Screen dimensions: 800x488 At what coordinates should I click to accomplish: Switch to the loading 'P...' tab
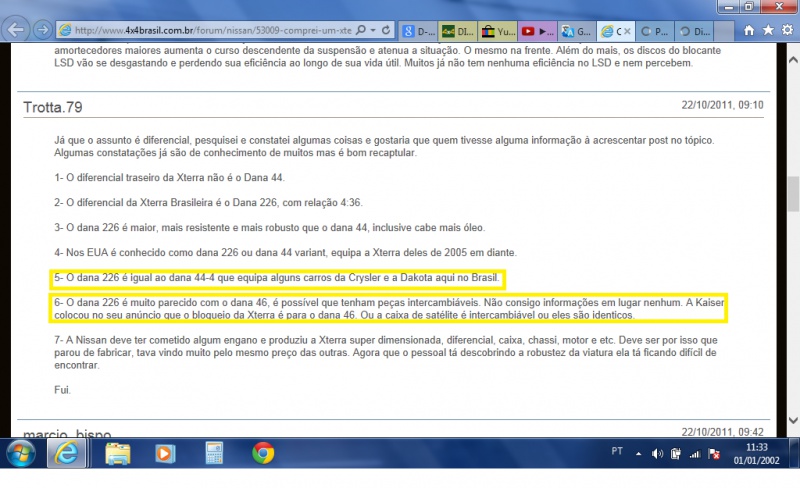(655, 31)
